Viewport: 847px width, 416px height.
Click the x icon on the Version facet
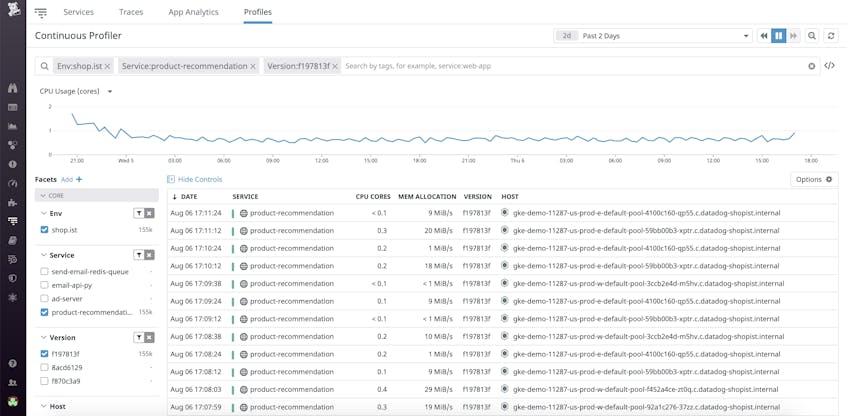[150, 338]
